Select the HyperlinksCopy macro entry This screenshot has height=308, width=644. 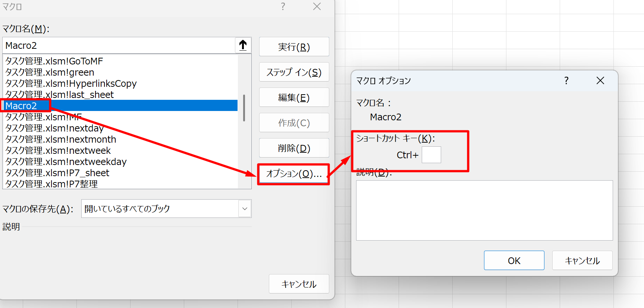pos(71,83)
